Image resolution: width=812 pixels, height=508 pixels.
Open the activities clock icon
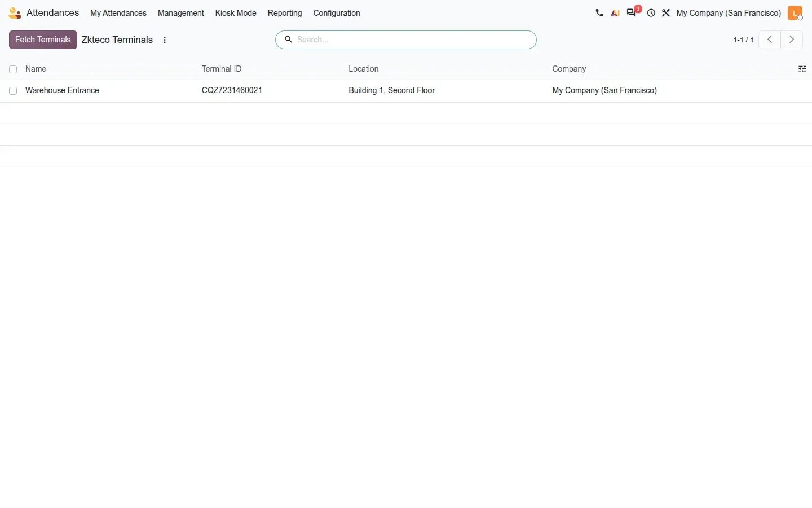[651, 13]
